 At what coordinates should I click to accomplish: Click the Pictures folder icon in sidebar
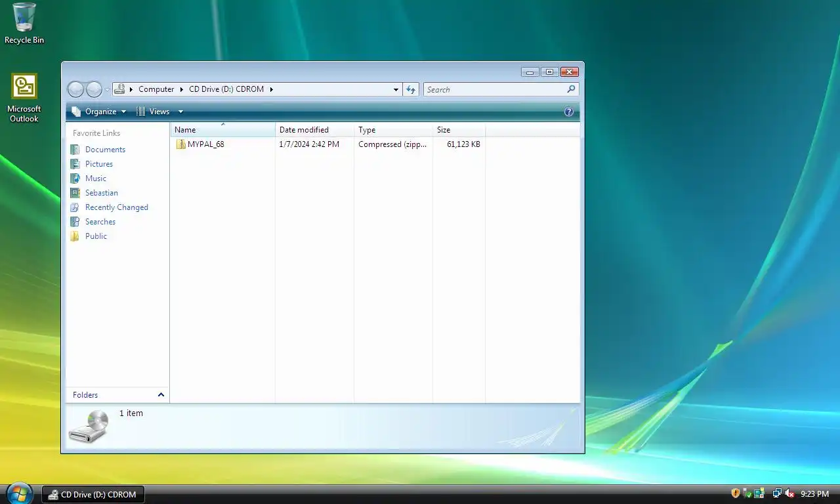[75, 164]
